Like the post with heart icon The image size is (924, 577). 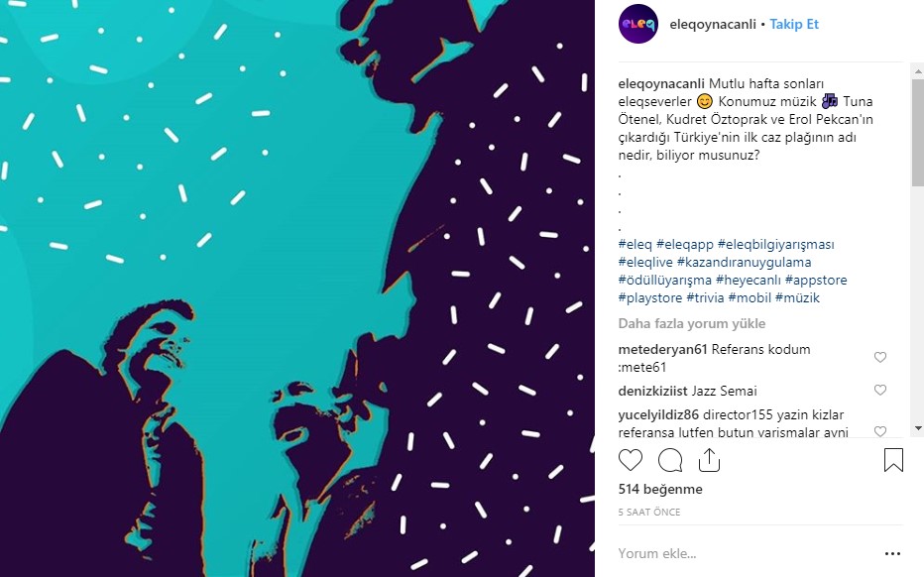pos(630,460)
